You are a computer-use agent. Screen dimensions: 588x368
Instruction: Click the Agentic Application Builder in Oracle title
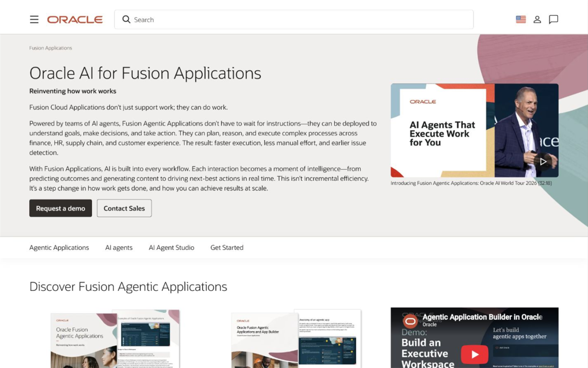click(482, 317)
